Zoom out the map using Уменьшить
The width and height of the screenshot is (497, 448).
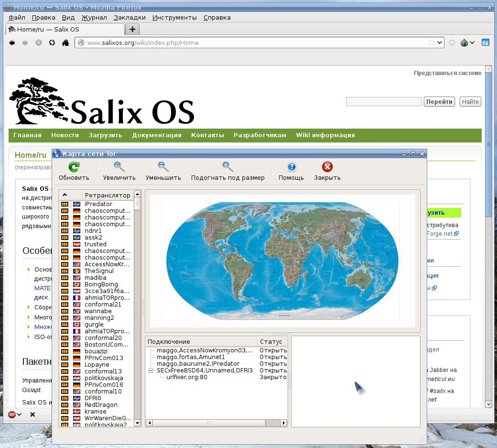(x=163, y=171)
